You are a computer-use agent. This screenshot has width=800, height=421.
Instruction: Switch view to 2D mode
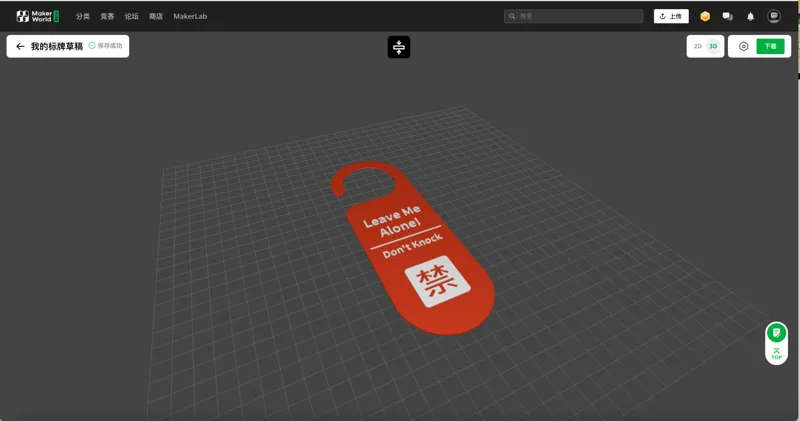pos(697,46)
